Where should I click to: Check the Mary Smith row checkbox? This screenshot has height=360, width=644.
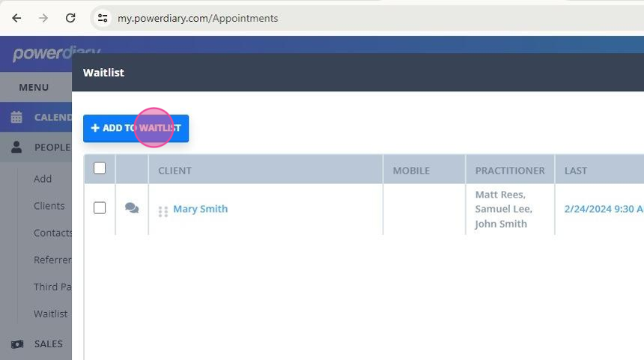(100, 208)
